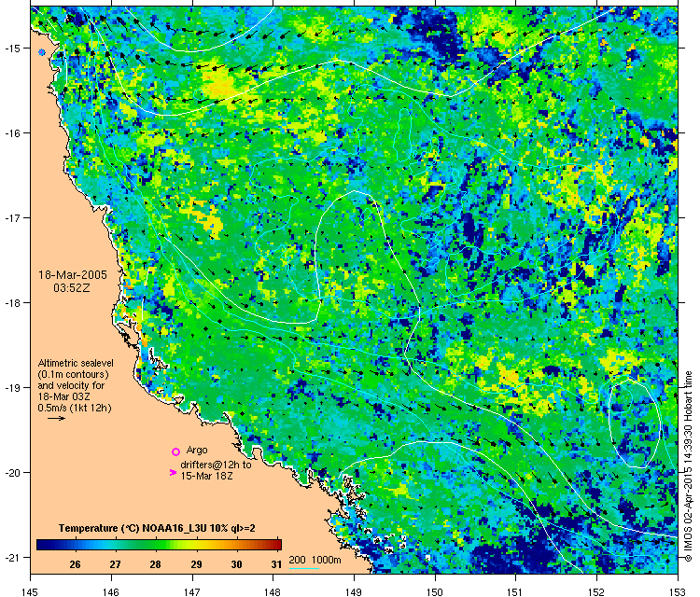Click the blue station marker near -15 latitude

42,52
